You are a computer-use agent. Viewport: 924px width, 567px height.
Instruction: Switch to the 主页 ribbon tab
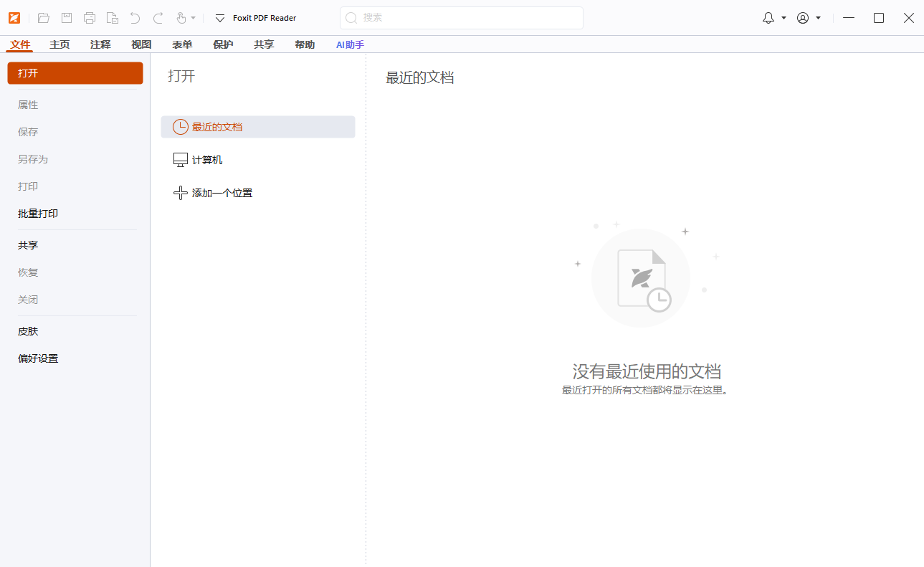(59, 44)
